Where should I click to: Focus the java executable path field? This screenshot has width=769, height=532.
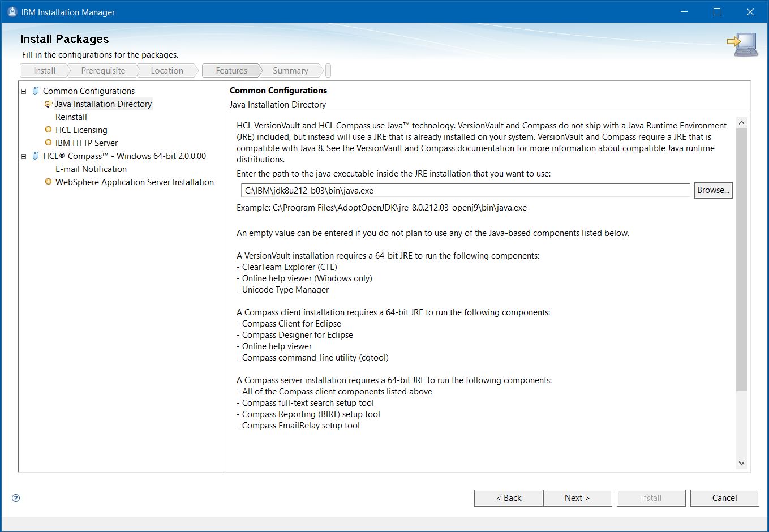(x=465, y=191)
